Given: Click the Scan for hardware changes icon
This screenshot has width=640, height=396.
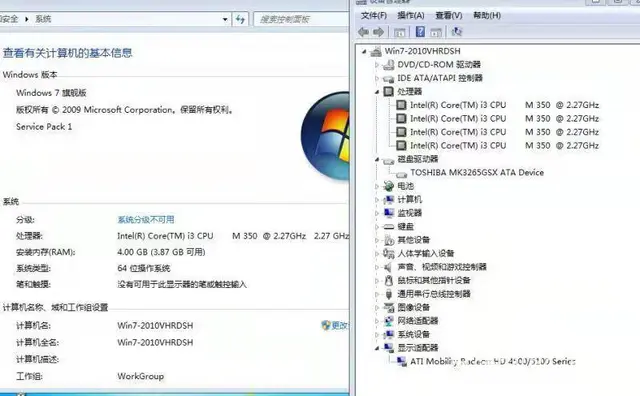Looking at the screenshot, I should pos(457,32).
